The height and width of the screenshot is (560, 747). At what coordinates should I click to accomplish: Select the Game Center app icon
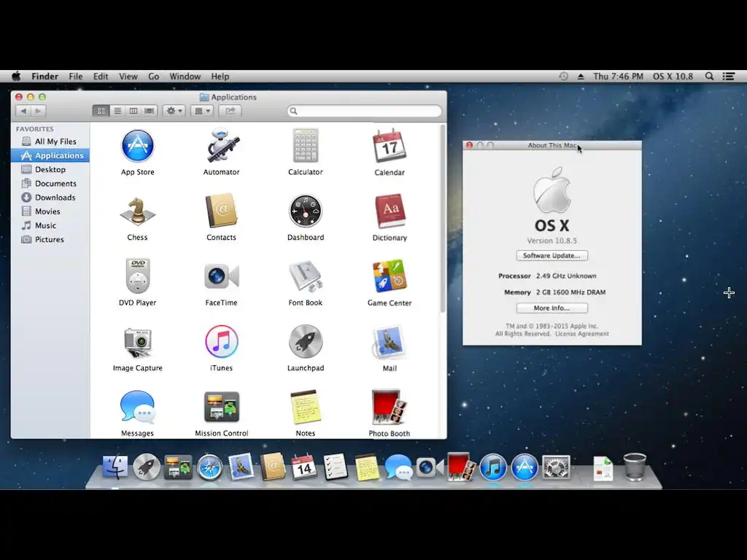(x=390, y=276)
